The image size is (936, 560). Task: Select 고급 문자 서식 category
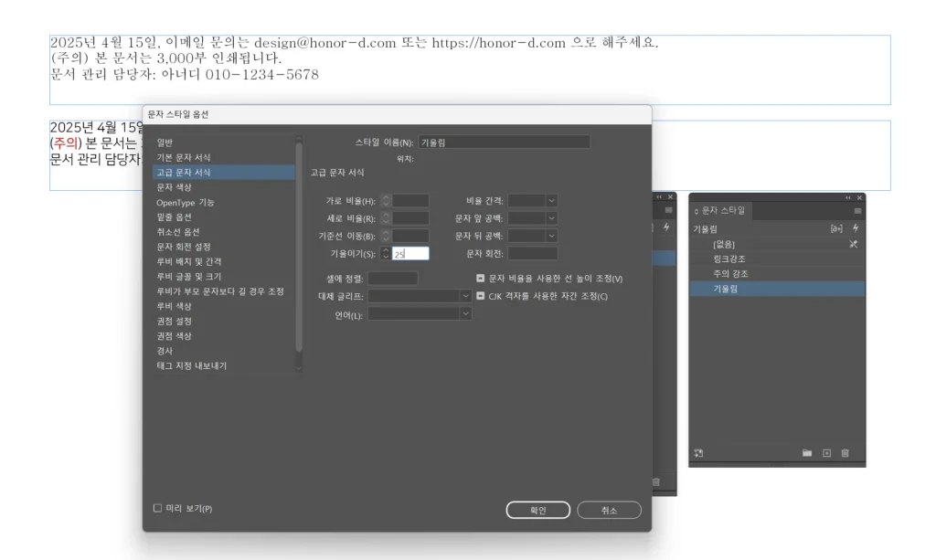coord(223,173)
